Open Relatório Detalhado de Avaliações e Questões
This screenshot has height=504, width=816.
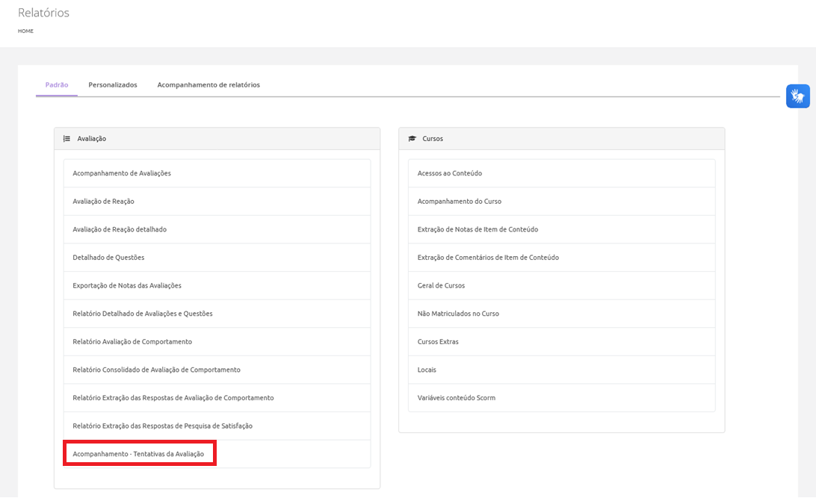pos(217,314)
